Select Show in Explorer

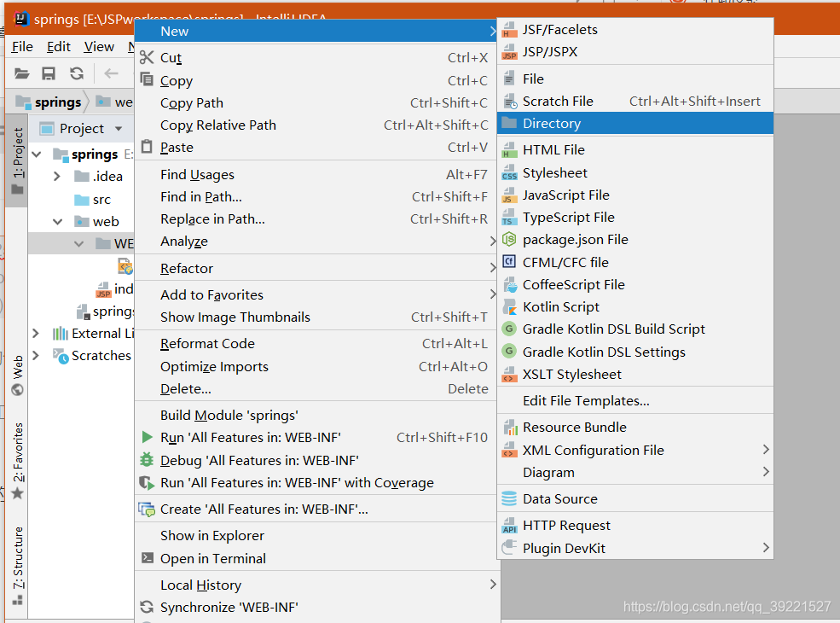coord(317,535)
